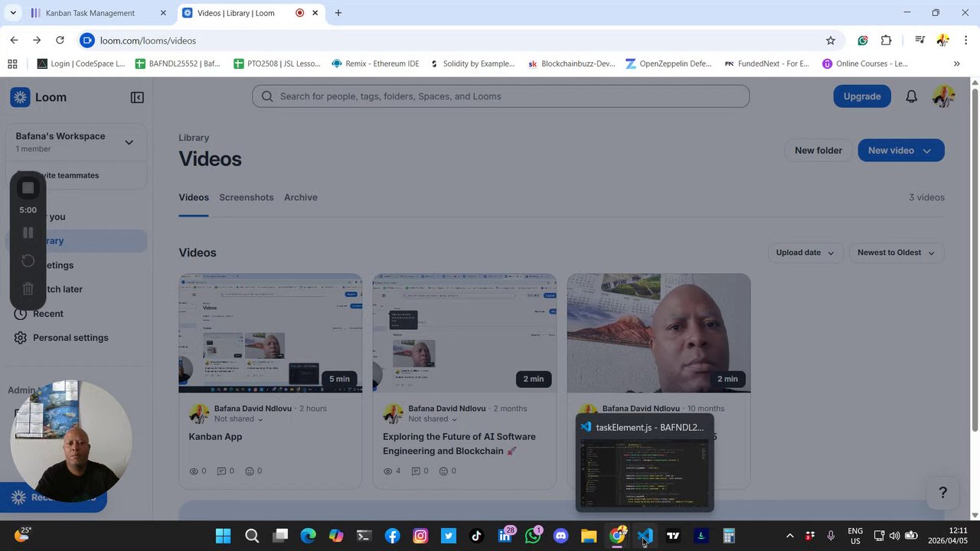Open the Upload date sort dropdown
The height and width of the screenshot is (551, 980).
point(805,253)
